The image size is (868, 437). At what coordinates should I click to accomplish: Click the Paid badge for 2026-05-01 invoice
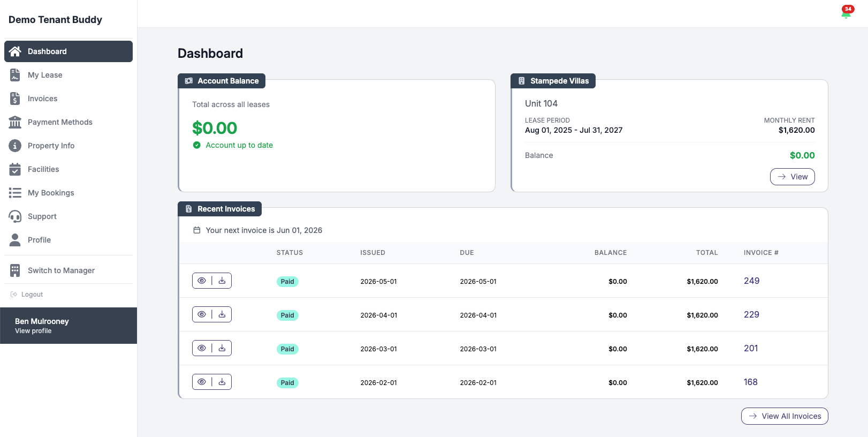287,282
